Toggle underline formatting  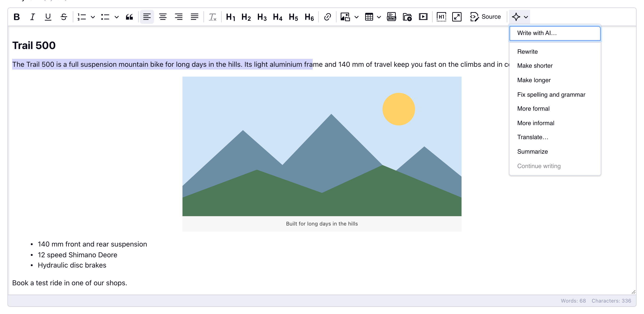coord(48,17)
